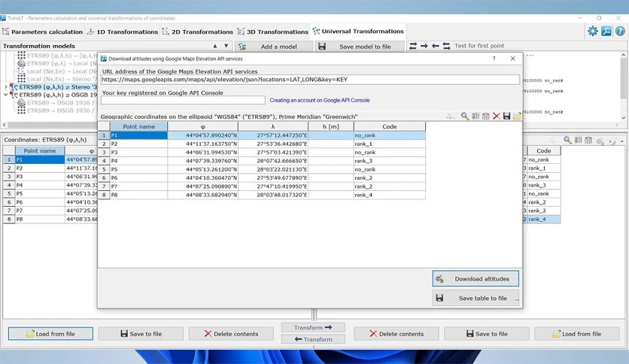Viewport: 629px width, 364px height.
Task: Click the left Delete contents button
Action: (231, 333)
